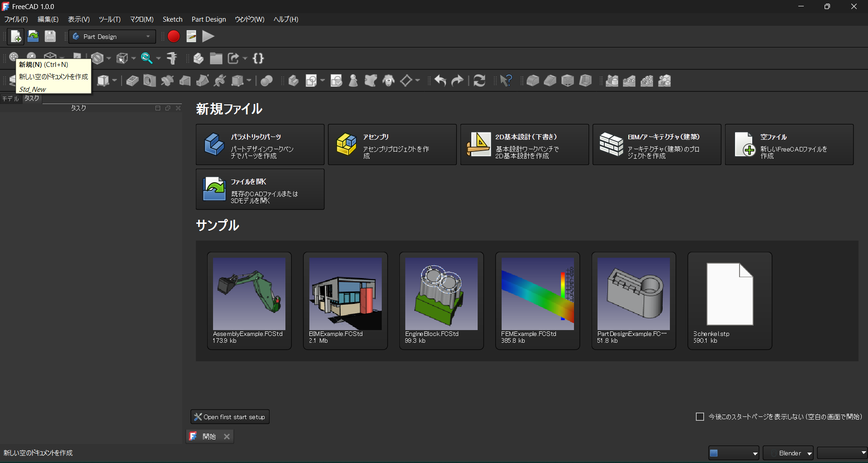
Task: Switch to the モデル panel tab
Action: [11, 99]
